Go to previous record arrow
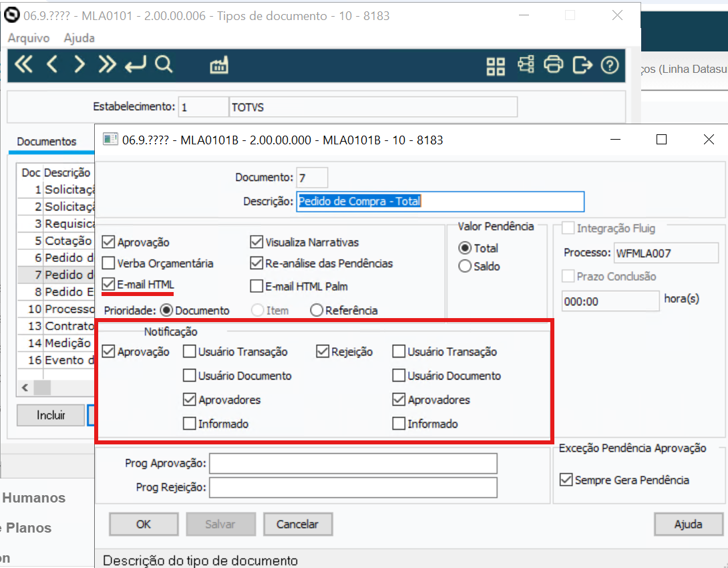 click(x=52, y=65)
